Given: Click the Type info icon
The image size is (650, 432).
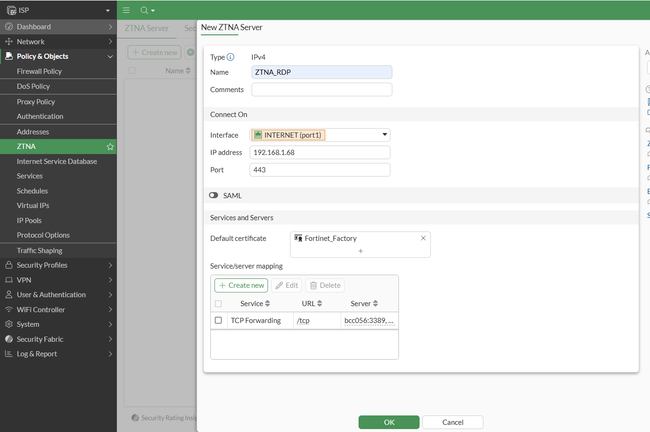Looking at the screenshot, I should coord(230,57).
